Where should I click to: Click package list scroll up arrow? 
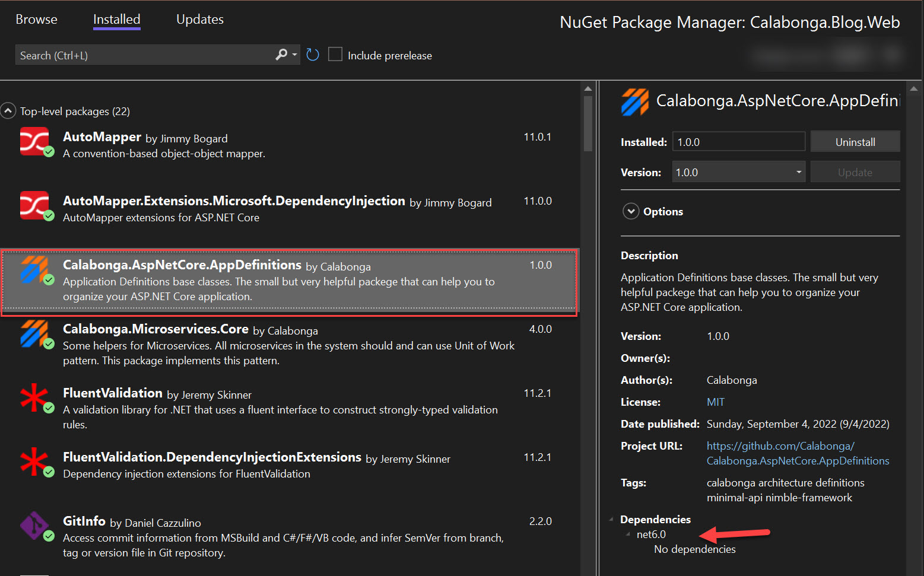click(x=588, y=88)
